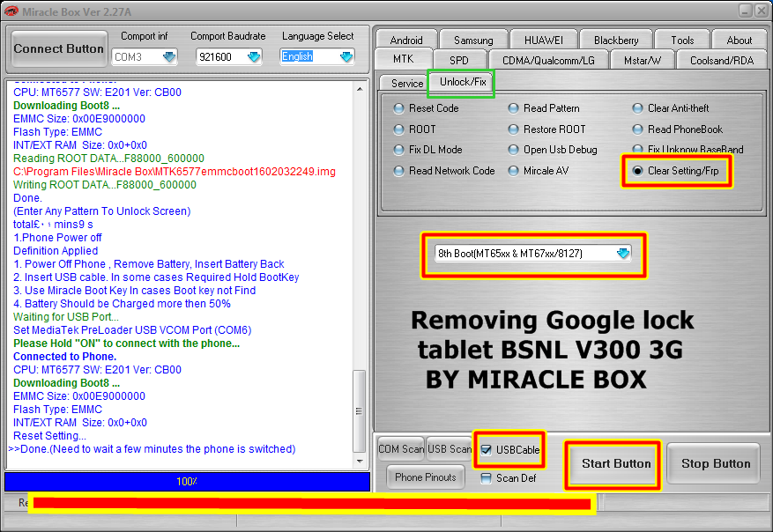The image size is (773, 532).
Task: Choose the Fix DL Mode option
Action: [x=398, y=150]
